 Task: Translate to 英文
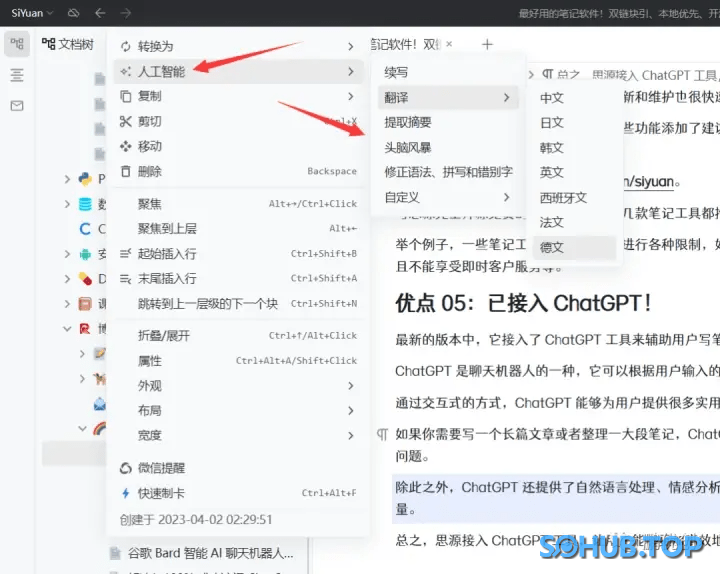(574, 173)
